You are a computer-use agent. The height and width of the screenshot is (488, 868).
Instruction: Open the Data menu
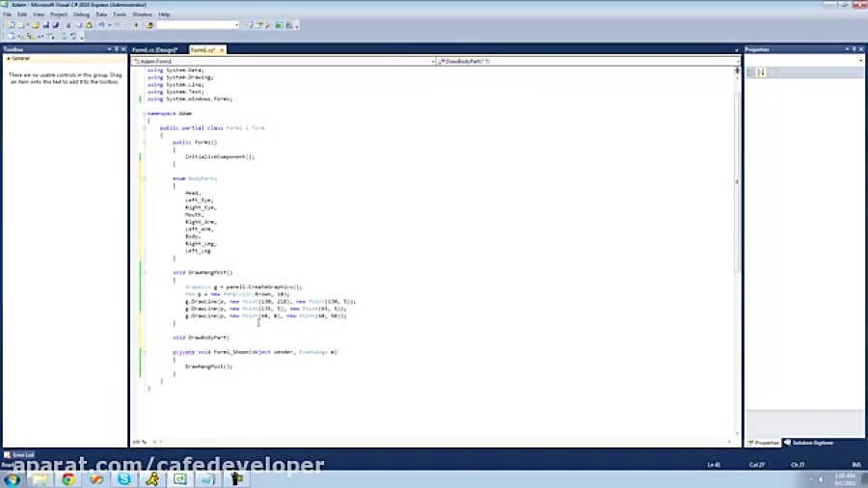click(x=101, y=14)
